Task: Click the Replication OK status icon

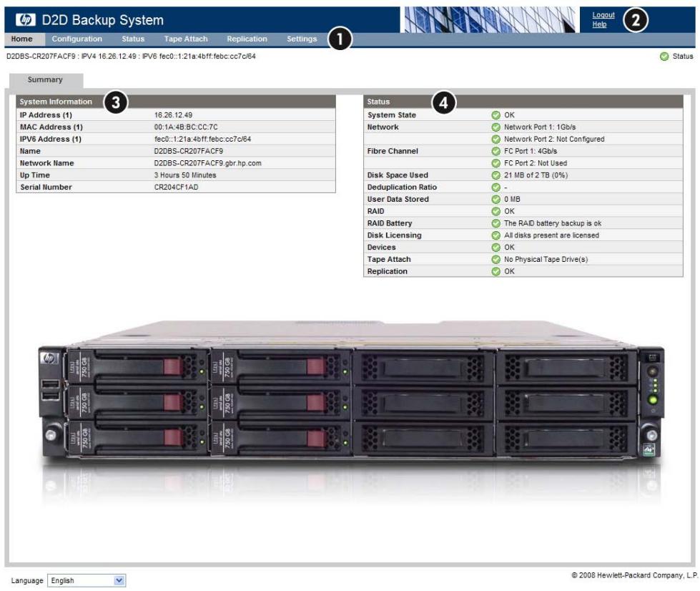Action: 496,272
